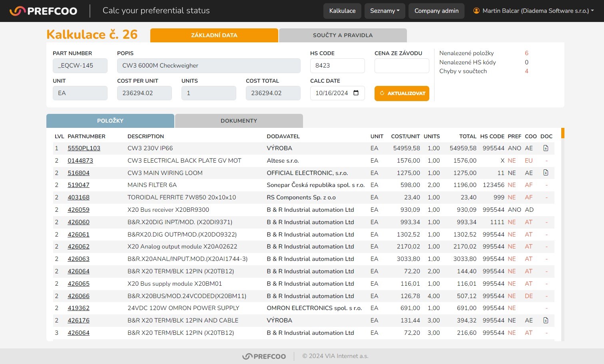Click supplier OFFICIAL ELECTRONIC, s.r.o. cell
The width and height of the screenshot is (604, 364).
tap(307, 173)
